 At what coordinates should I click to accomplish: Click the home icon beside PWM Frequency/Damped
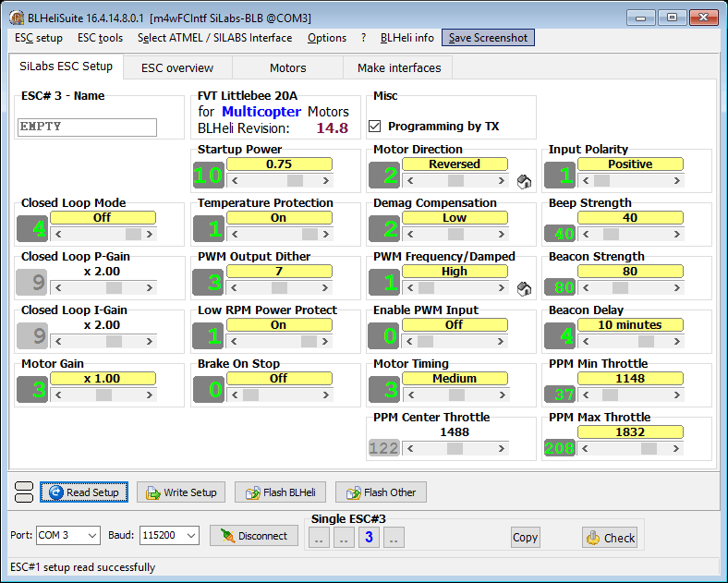523,288
